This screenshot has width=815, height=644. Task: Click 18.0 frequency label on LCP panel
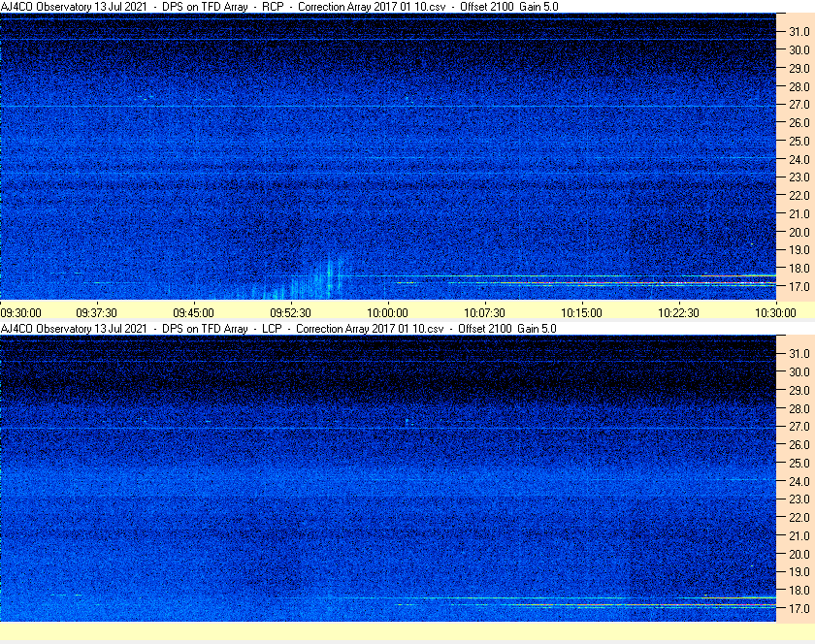click(799, 590)
